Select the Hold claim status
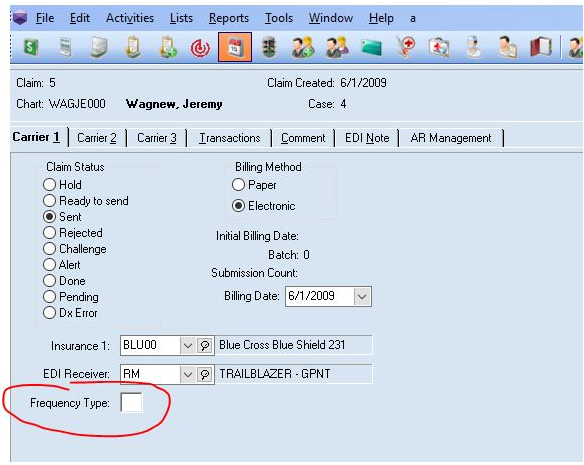Screen dimensions: 584x465 [x=49, y=184]
